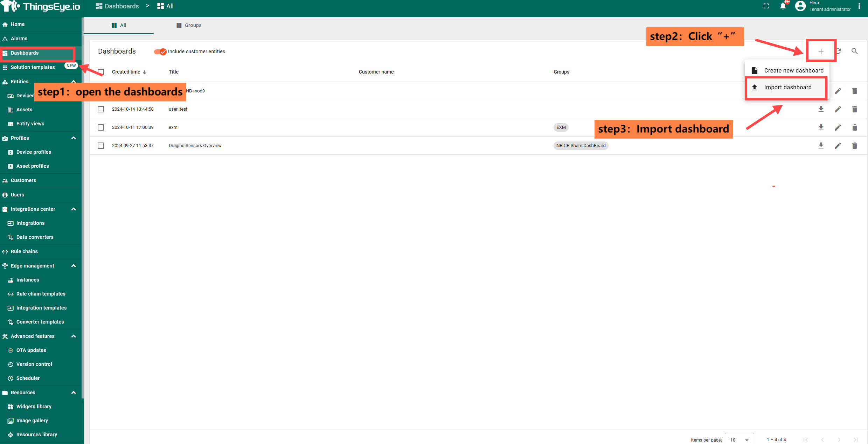Click the NB-CB Share DashBoard group chip
Viewport: 868px width, 444px height.
(581, 146)
